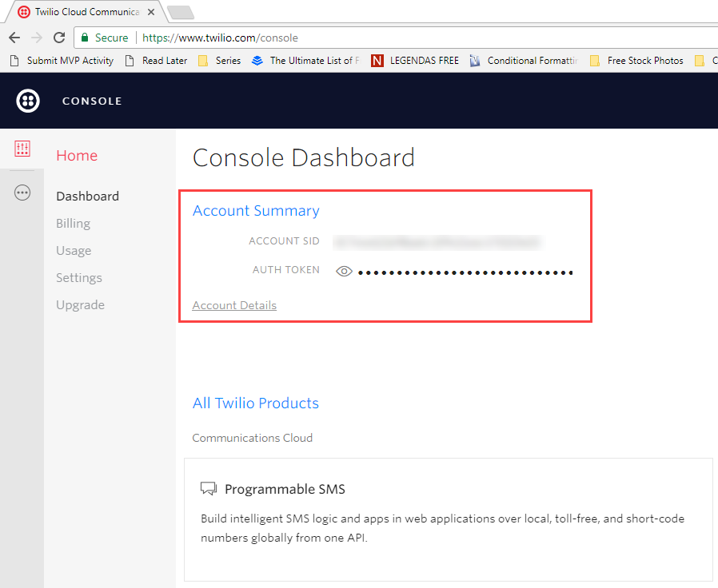Open the Home dashboard sliders icon

[22, 149]
